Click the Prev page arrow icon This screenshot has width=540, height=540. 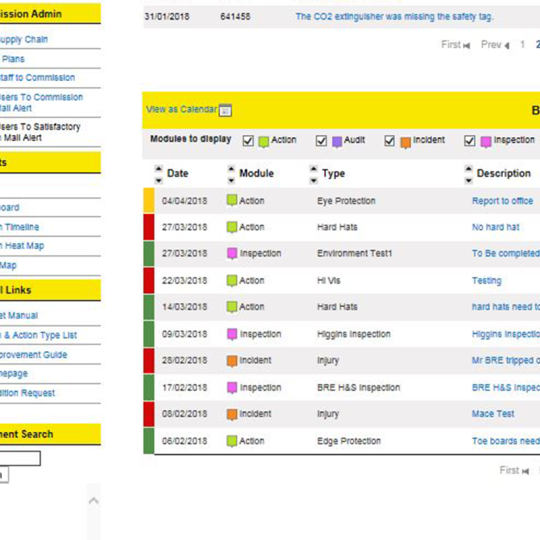click(x=507, y=45)
